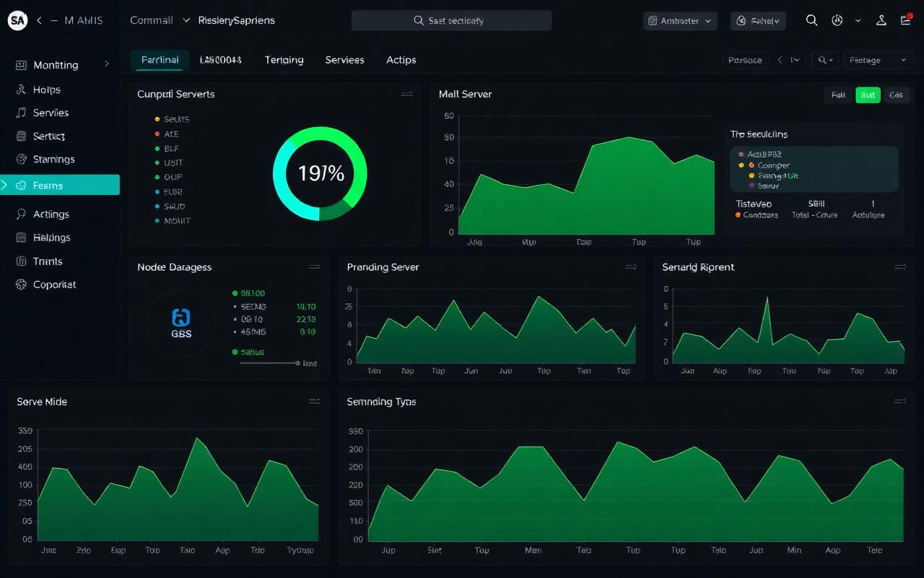Click the SEDNS row value 19.10
Image resolution: width=924 pixels, height=578 pixels.
(x=306, y=306)
